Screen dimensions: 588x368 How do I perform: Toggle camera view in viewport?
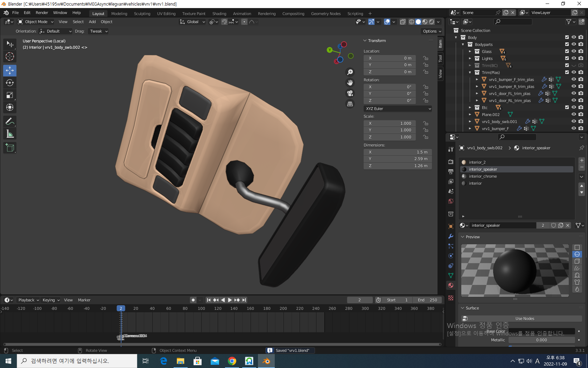[350, 93]
